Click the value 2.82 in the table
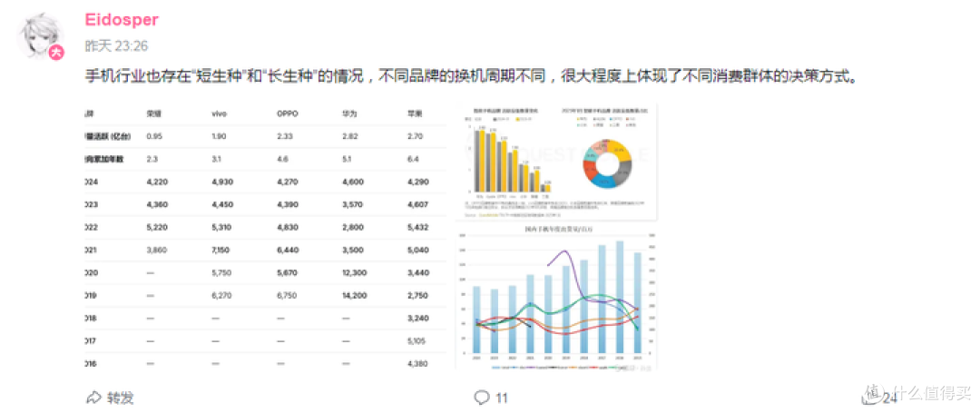Viewport: 980px width, 413px height. [350, 135]
